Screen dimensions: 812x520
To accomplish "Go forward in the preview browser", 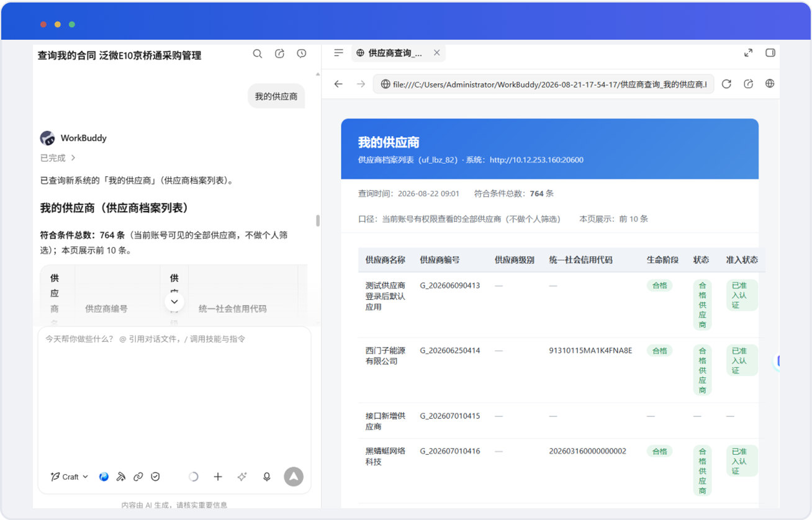I will click(361, 84).
